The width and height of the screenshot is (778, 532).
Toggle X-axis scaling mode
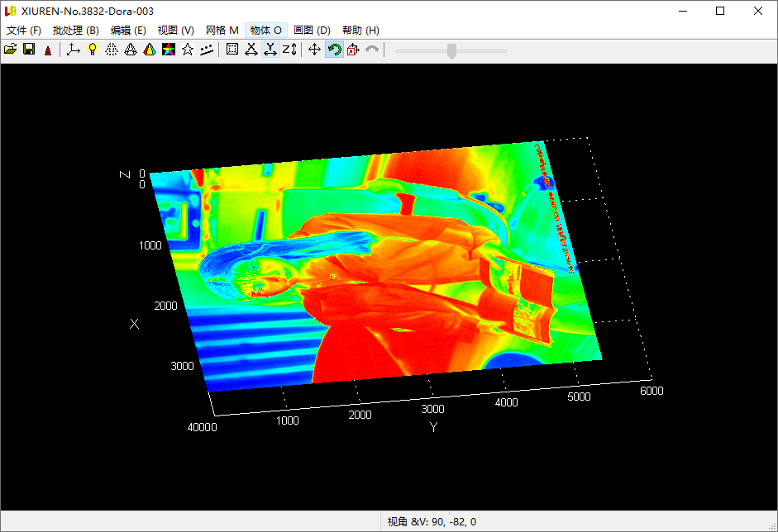(251, 49)
